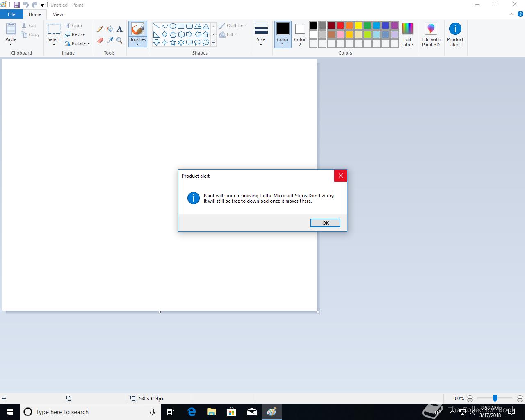Expand the Shapes gallery More arrow
Screen dimensions: 525x420
[x=213, y=43]
